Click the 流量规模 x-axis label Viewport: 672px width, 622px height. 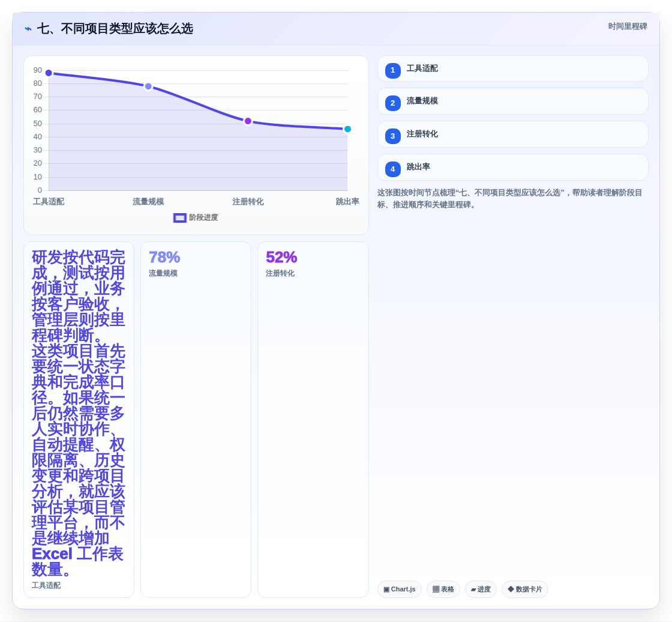pyautogui.click(x=148, y=202)
